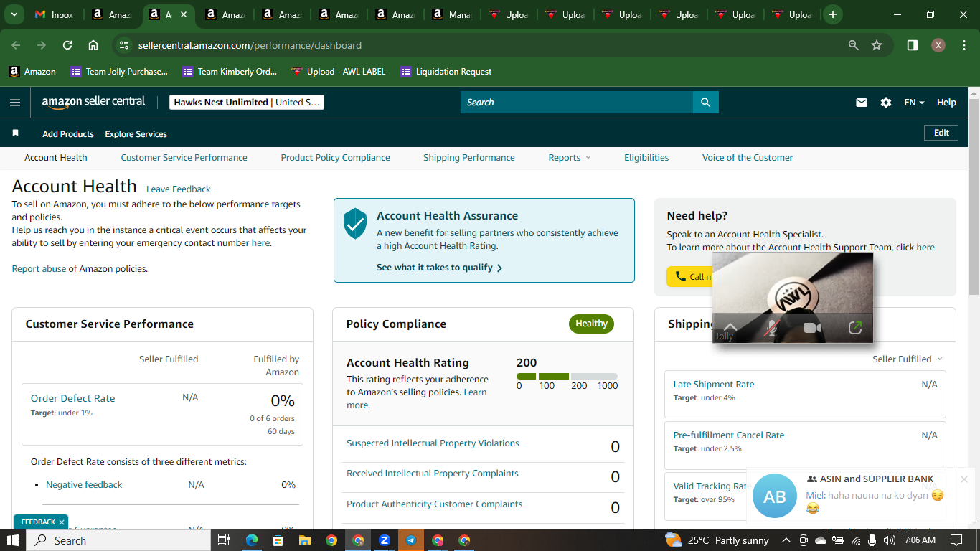980x551 pixels.
Task: Click the bookmark flag icon beside Add Products
Action: coord(15,133)
